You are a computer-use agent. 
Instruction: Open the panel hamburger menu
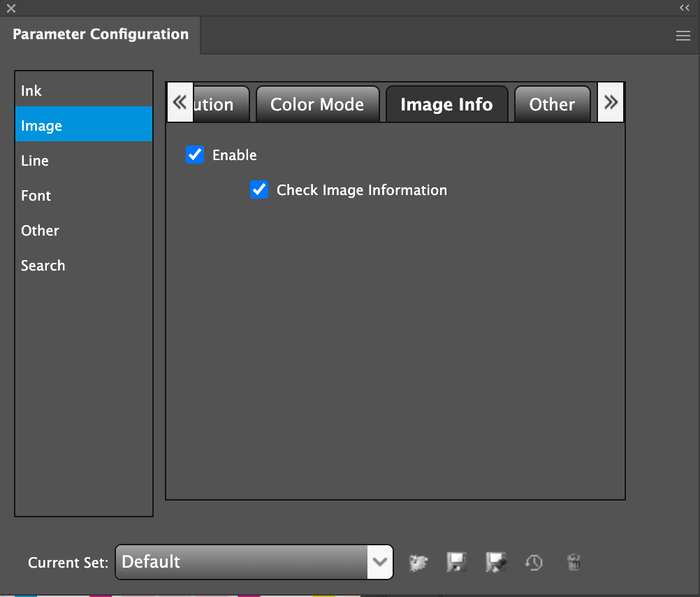click(683, 36)
